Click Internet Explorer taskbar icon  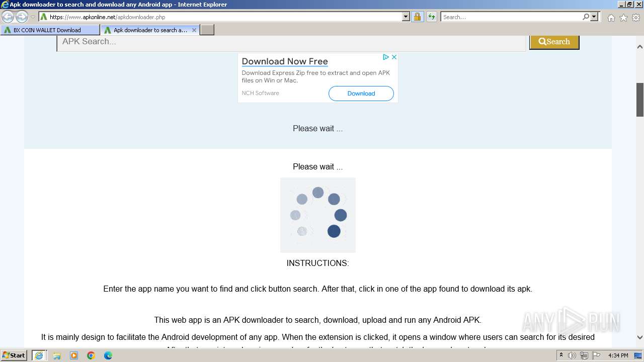pos(39,355)
